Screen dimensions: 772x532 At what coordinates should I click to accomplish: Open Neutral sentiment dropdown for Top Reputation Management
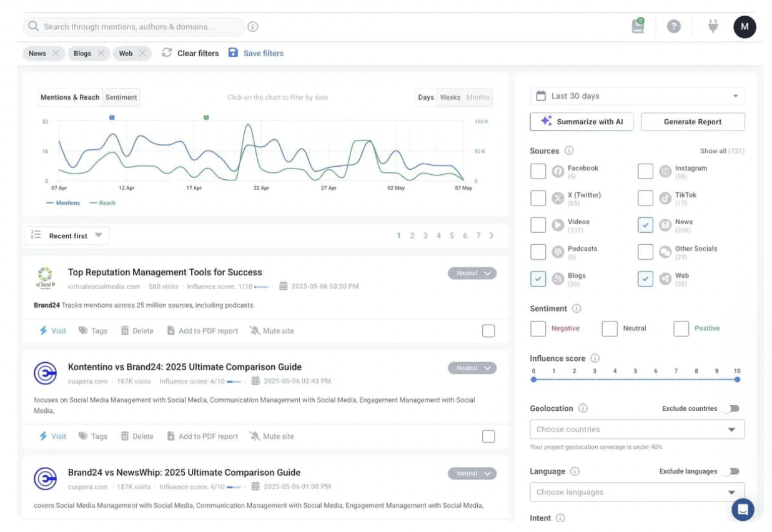pyautogui.click(x=472, y=273)
